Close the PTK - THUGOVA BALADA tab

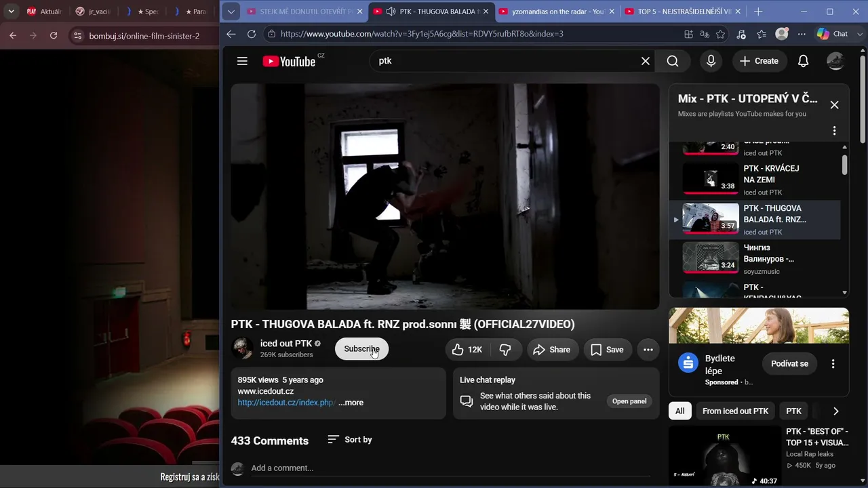tap(486, 12)
